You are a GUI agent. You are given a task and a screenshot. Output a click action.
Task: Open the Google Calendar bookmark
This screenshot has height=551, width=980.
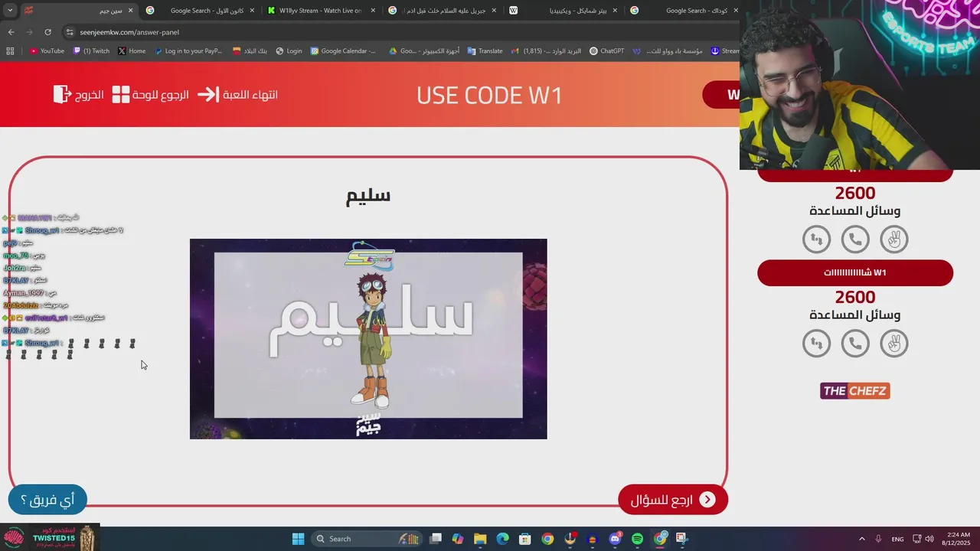coord(343,51)
